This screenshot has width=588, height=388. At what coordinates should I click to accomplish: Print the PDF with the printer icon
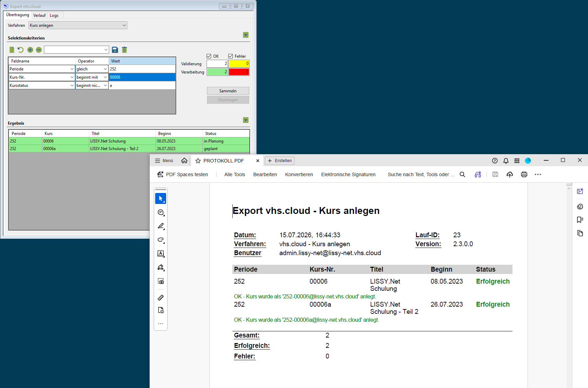(524, 174)
